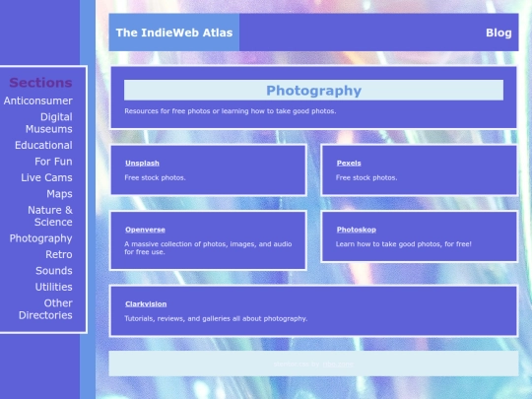Open the Openverse link
Screen dimensions: 532x399
145,230
